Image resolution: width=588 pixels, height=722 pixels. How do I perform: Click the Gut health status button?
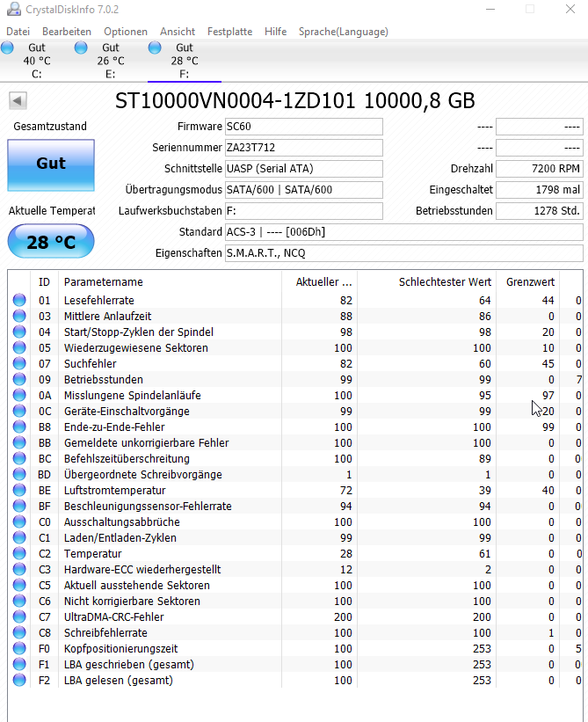click(51, 164)
